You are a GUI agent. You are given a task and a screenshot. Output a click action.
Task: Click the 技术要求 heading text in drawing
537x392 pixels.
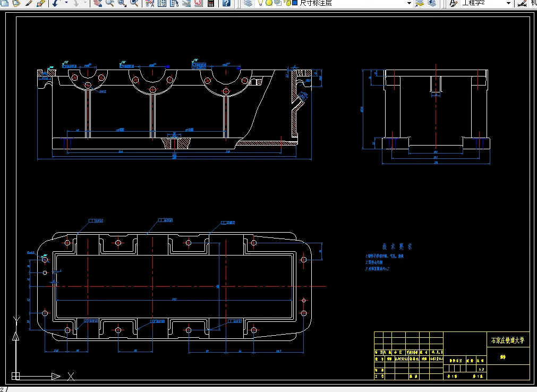397,246
